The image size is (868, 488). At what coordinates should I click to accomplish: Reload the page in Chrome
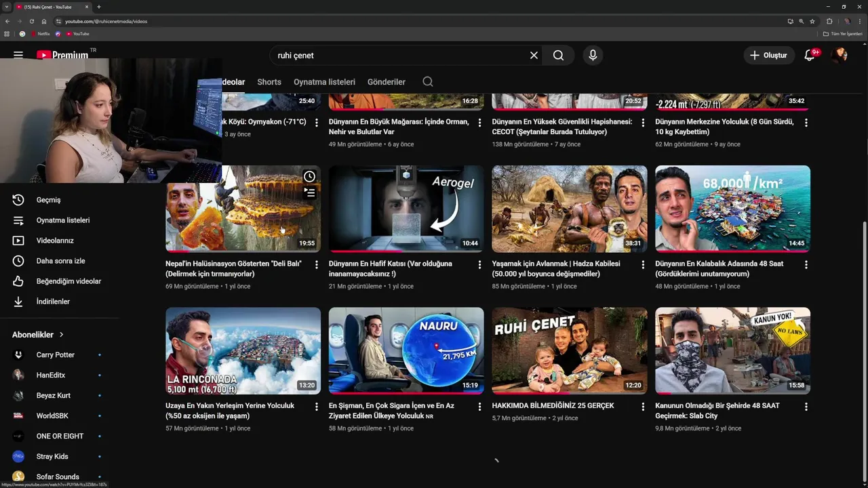32,21
